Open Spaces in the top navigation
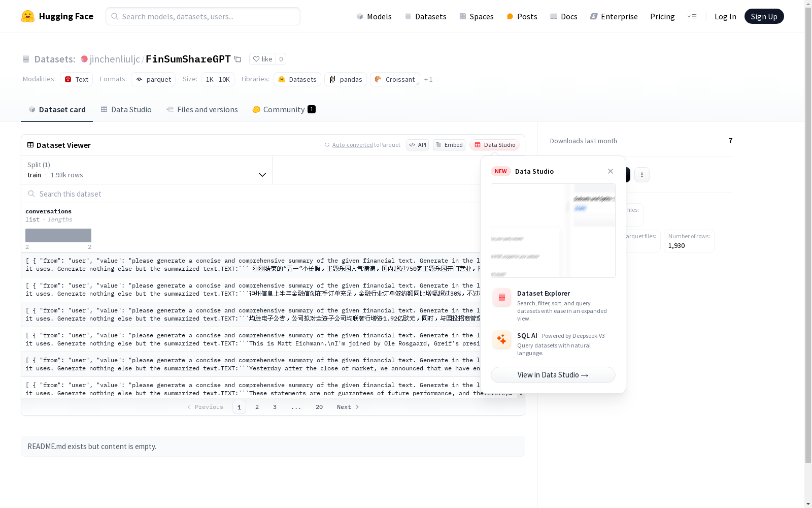 click(477, 16)
